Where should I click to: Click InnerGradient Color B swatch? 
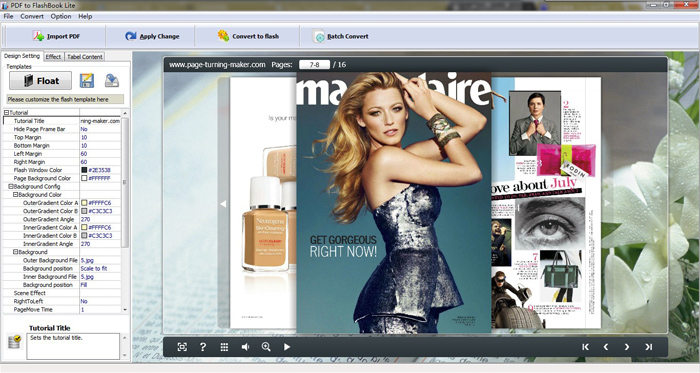(84, 236)
